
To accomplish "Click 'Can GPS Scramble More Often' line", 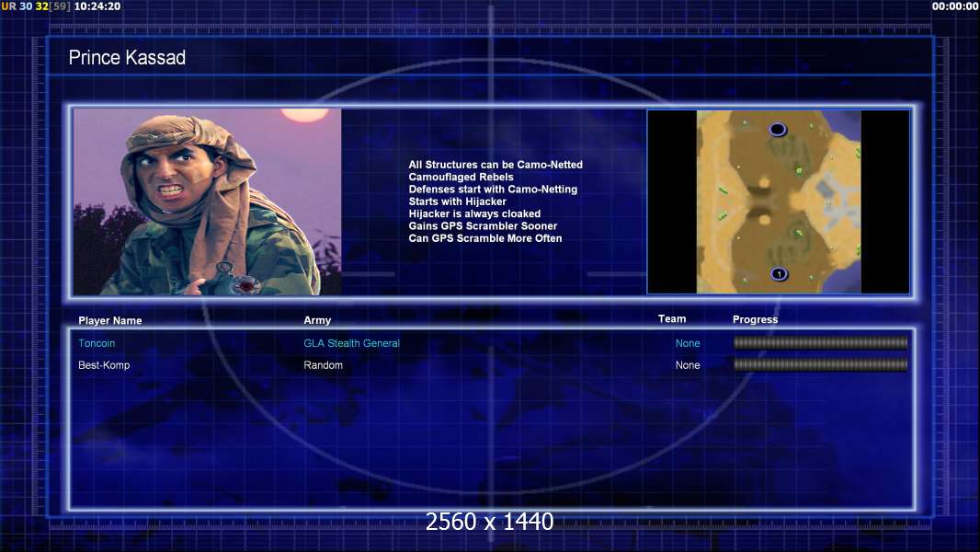I will coord(485,238).
